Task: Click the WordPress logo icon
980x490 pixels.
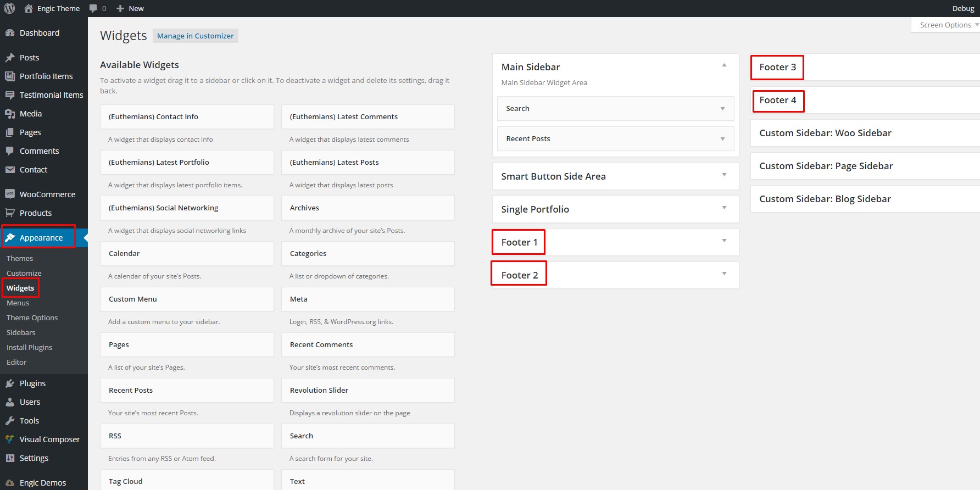Action: 9,8
